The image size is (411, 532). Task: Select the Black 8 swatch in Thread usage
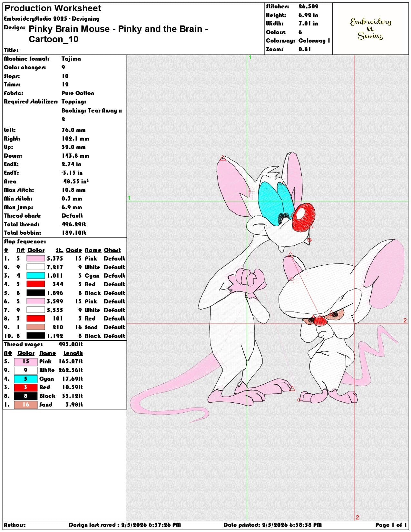click(26, 396)
